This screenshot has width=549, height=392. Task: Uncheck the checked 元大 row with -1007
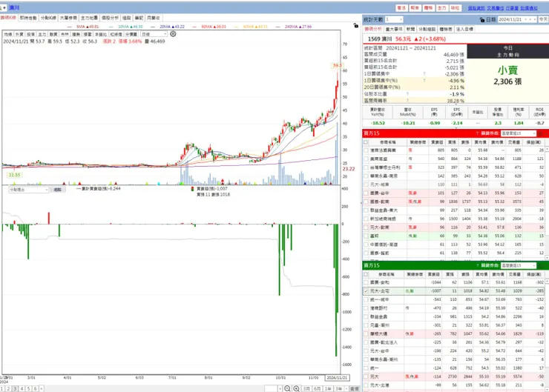pos(366,291)
